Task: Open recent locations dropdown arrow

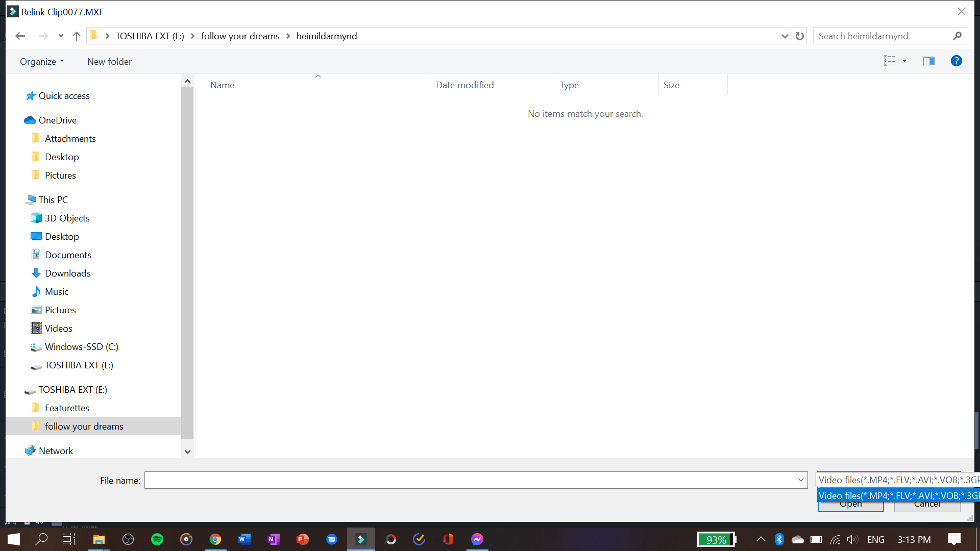Action: click(x=61, y=36)
